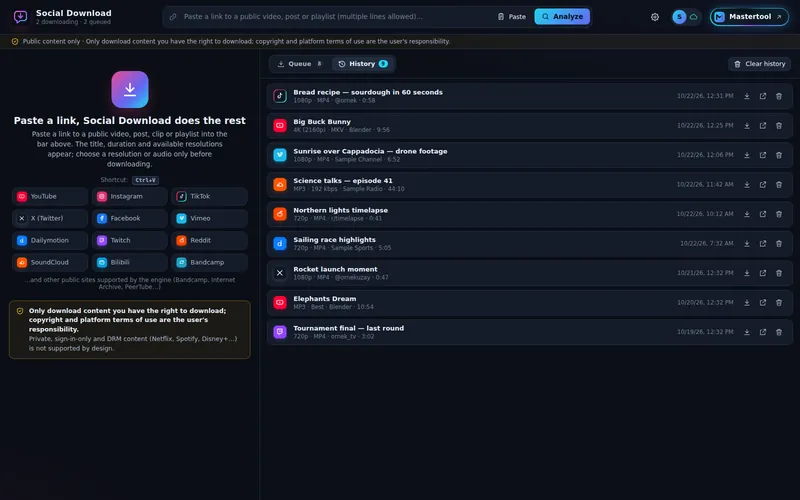Select the YouTube platform chip
This screenshot has height=500, width=800.
coord(50,196)
